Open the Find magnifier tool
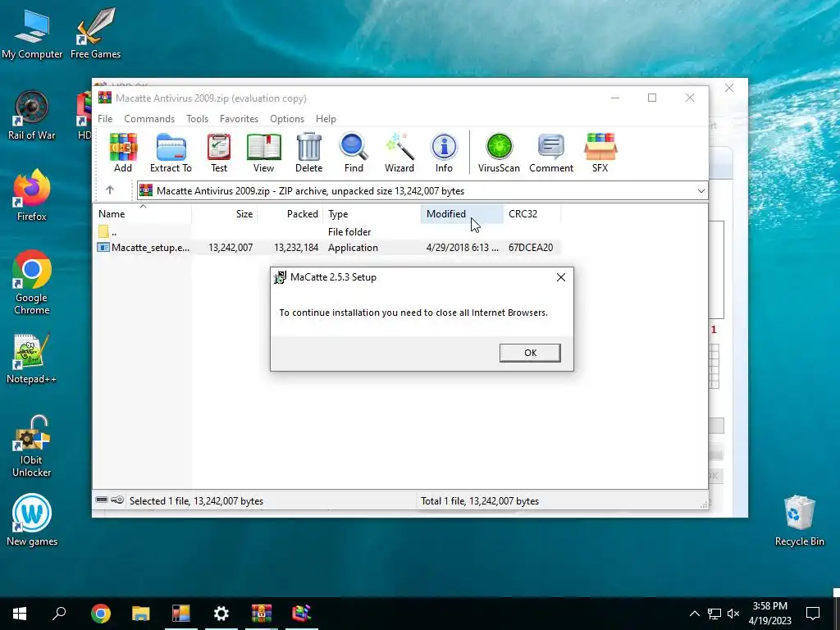The height and width of the screenshot is (630, 840). (354, 153)
